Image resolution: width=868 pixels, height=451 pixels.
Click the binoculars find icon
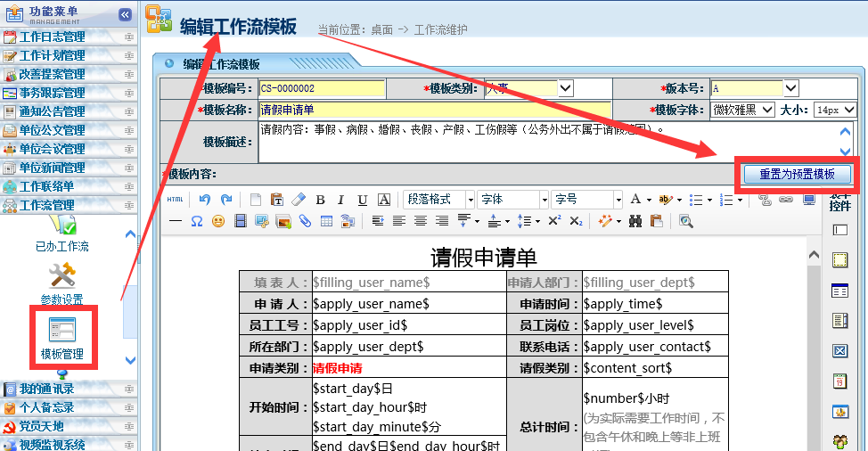635,221
